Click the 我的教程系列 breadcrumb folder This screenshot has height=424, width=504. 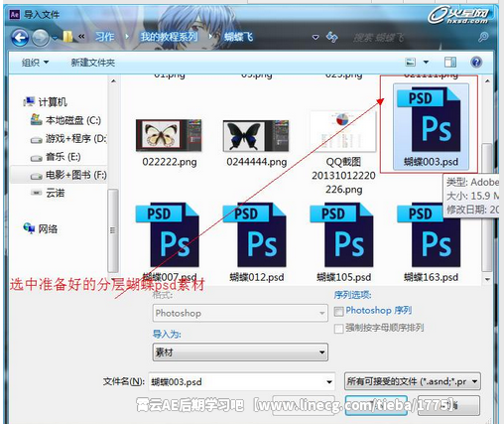click(x=169, y=37)
